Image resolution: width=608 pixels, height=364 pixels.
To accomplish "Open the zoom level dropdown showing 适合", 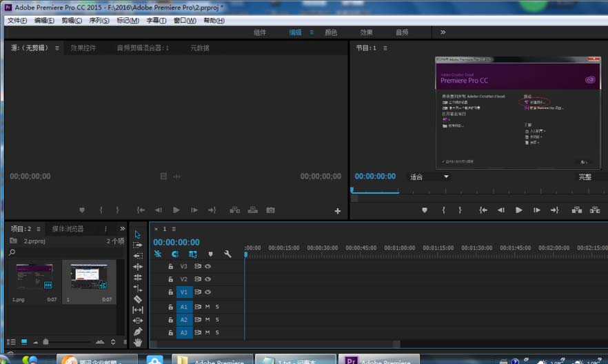I will coord(429,176).
